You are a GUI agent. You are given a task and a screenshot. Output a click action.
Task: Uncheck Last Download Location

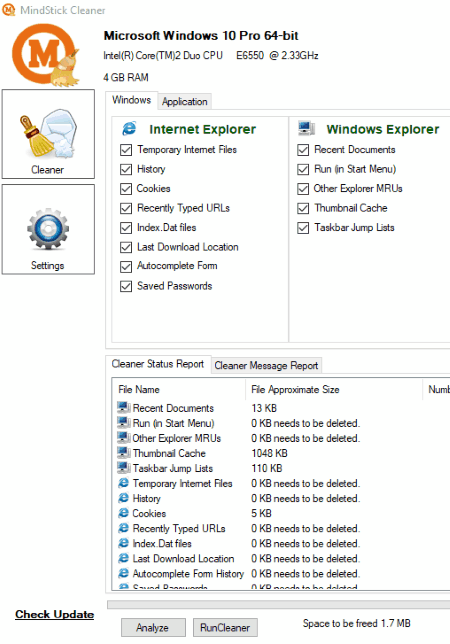126,247
